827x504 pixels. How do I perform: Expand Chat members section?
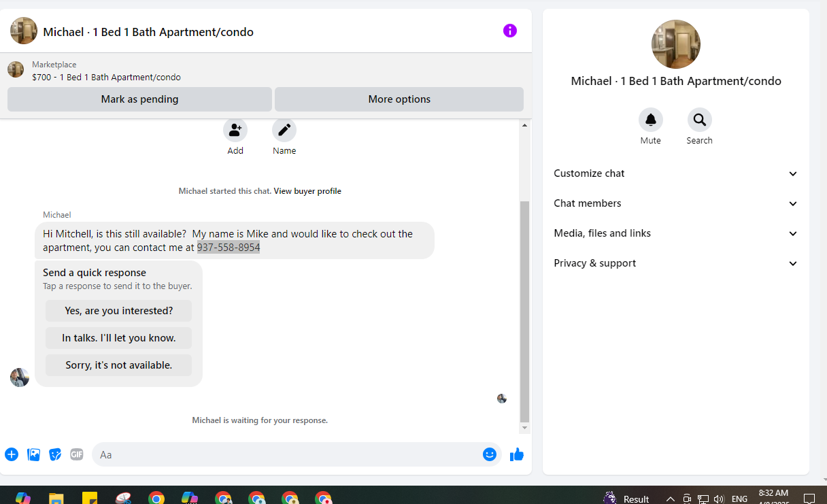(676, 203)
